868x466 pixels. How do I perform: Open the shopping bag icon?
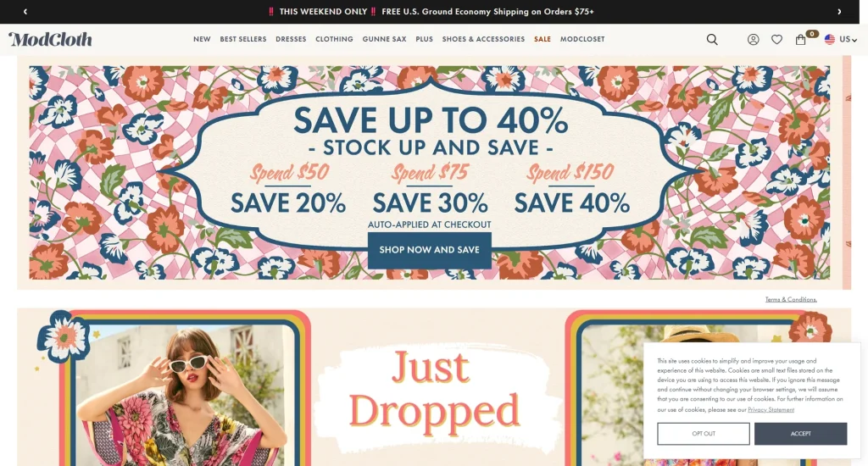click(x=800, y=39)
